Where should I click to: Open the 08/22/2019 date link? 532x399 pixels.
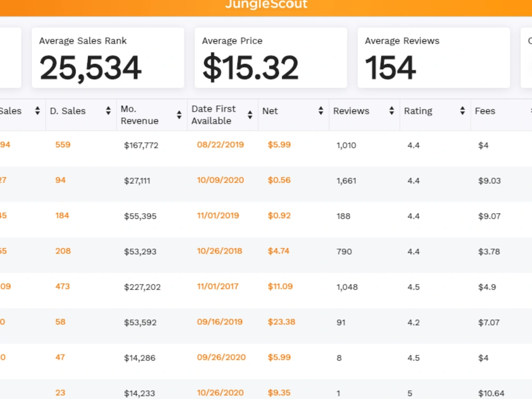[x=221, y=145]
